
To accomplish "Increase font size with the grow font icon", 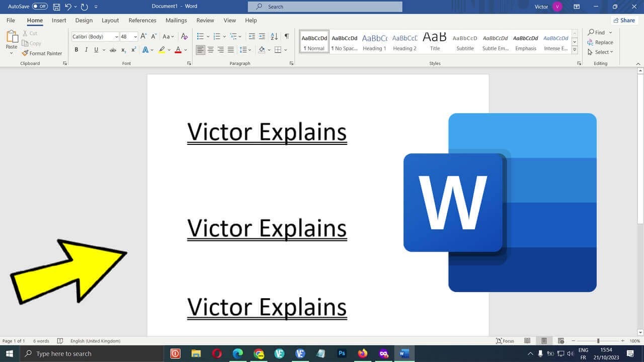I will pos(143,36).
